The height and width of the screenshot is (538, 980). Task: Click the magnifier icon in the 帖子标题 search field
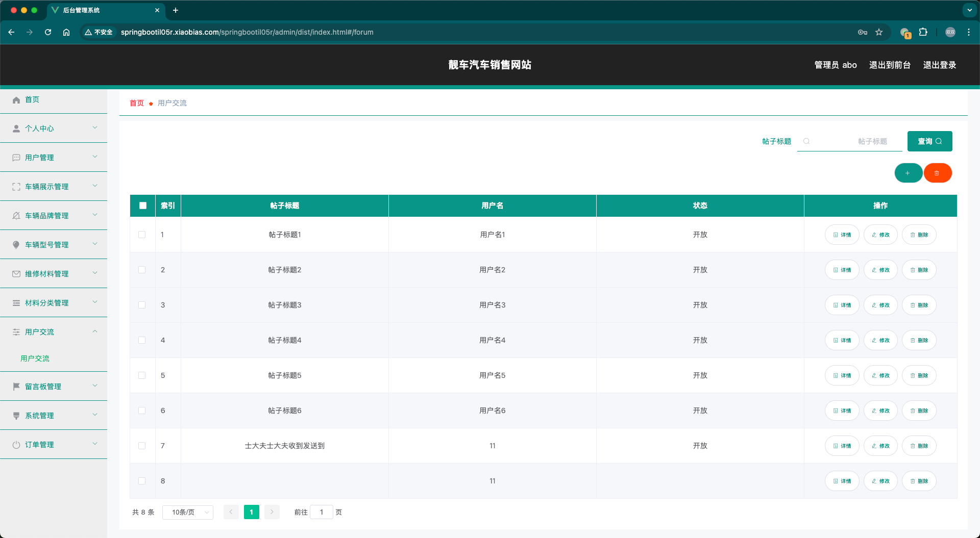(806, 141)
